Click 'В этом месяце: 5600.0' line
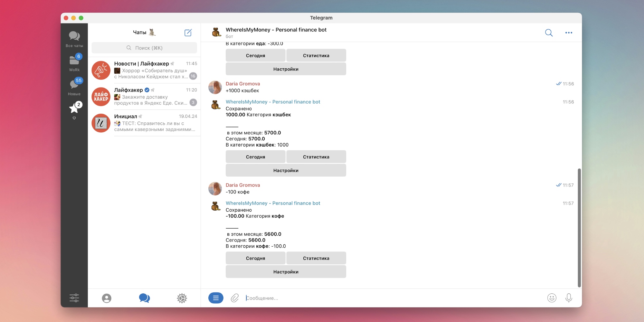Viewport: 644px width, 322px height. 254,234
